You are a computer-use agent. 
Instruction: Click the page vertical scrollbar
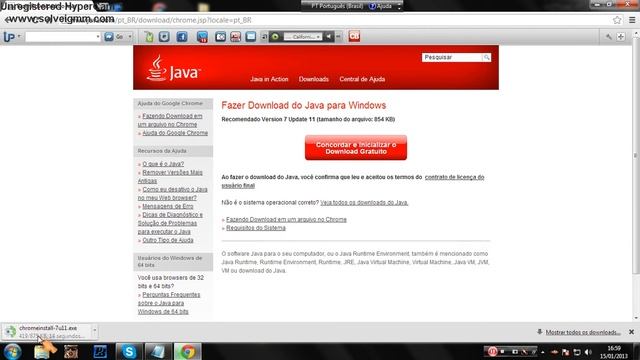click(636, 155)
